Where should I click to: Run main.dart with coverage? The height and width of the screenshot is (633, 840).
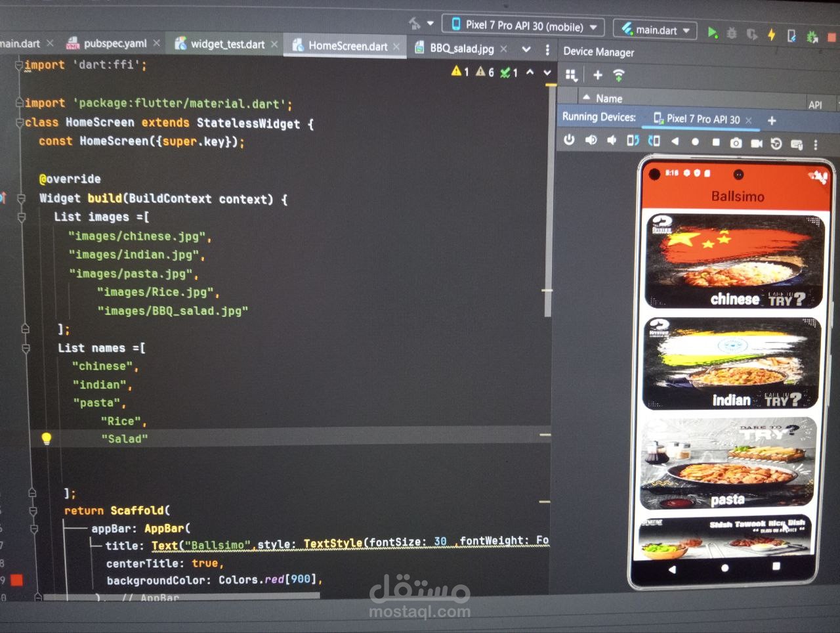(x=752, y=33)
